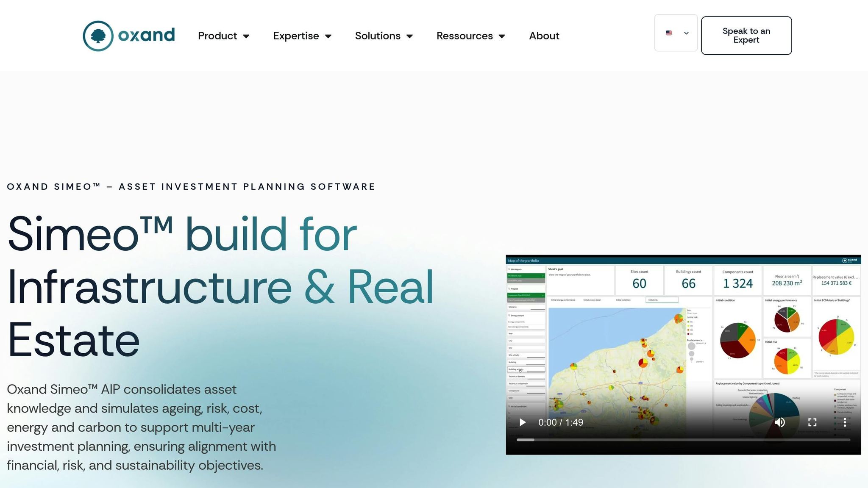Click the Initial ECD labels pie chart
The height and width of the screenshot is (488, 868).
[836, 337]
